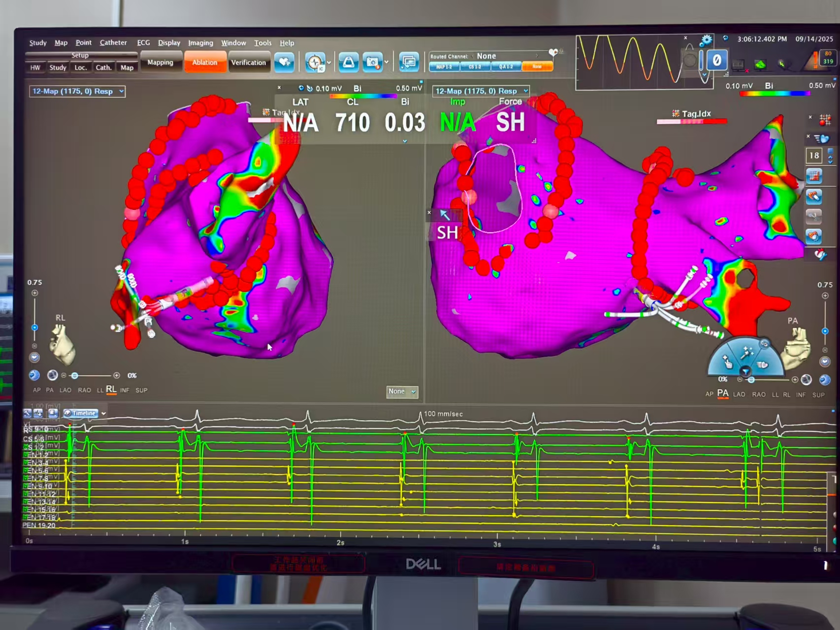Click the heart-plus icon in the toolbar
The width and height of the screenshot is (840, 630).
pyautogui.click(x=284, y=63)
